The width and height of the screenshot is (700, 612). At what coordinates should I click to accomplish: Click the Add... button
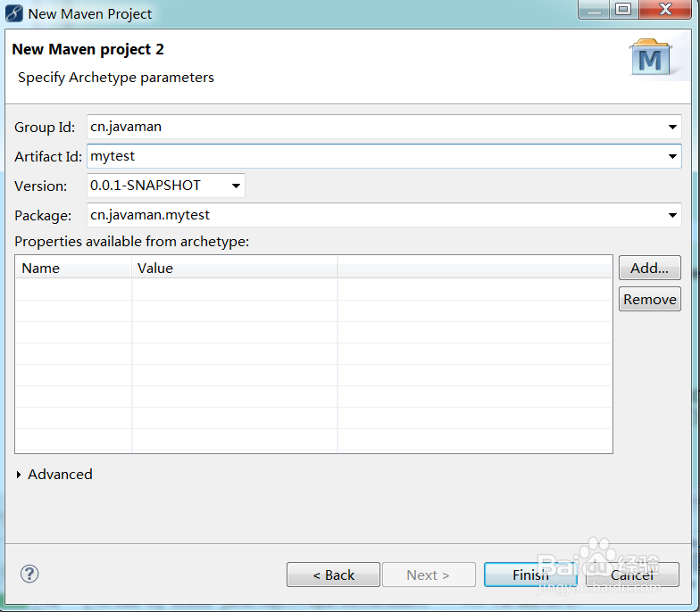pyautogui.click(x=650, y=268)
